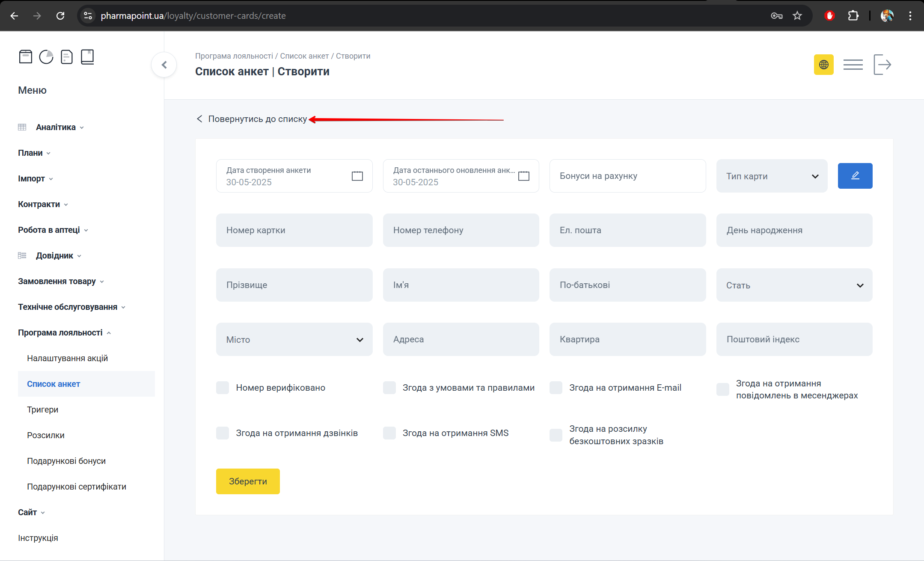The image size is (924, 561).
Task: Enable 'Згода на отримання SMS' checkbox
Action: (389, 433)
